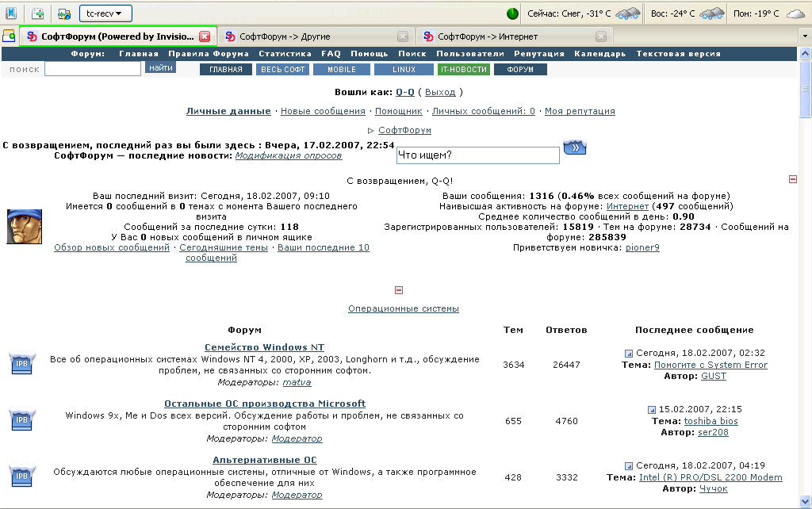The image size is (812, 509).
Task: Click the LINUX navigation button
Action: pos(404,70)
